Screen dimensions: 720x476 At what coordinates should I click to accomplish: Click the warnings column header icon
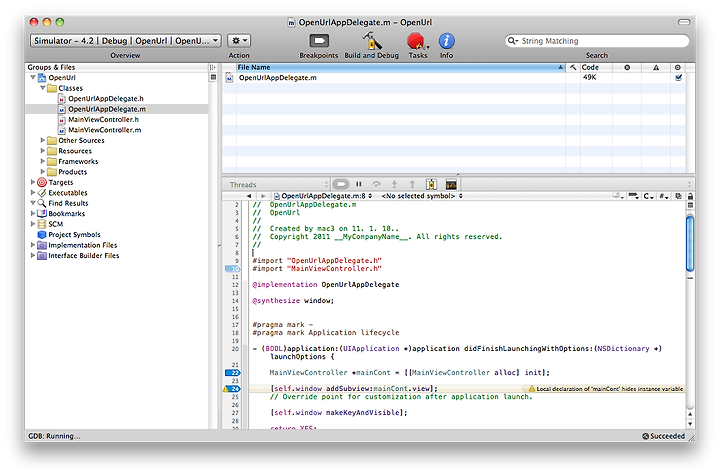656,67
